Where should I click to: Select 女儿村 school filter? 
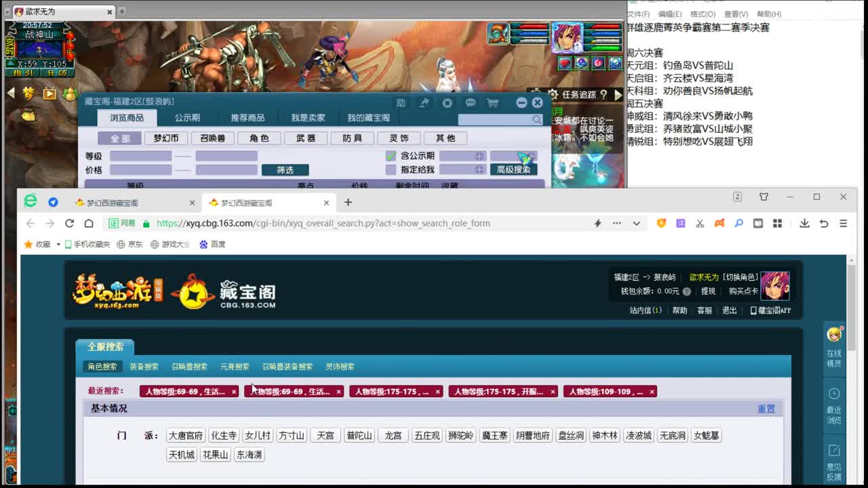(258, 435)
